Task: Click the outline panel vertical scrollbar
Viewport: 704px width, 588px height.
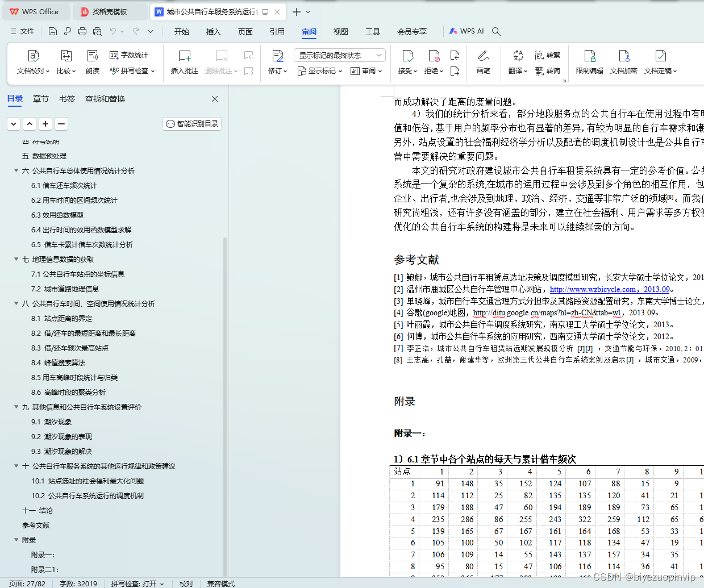Action: click(x=225, y=407)
